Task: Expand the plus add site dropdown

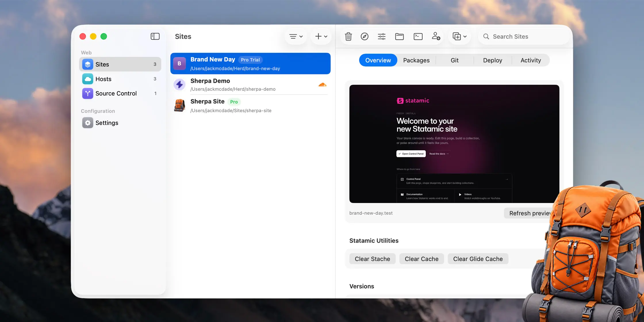Action: click(321, 37)
